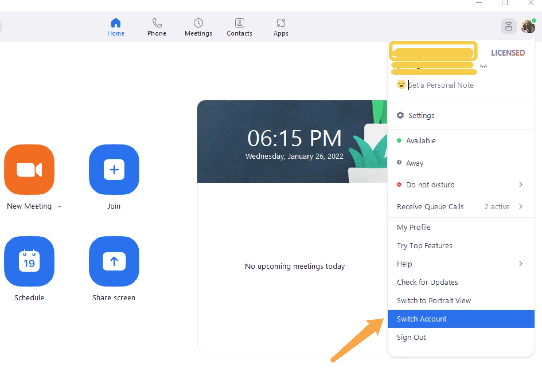Maximize the Zoom window
This screenshot has width=542, height=392.
pos(505,3)
